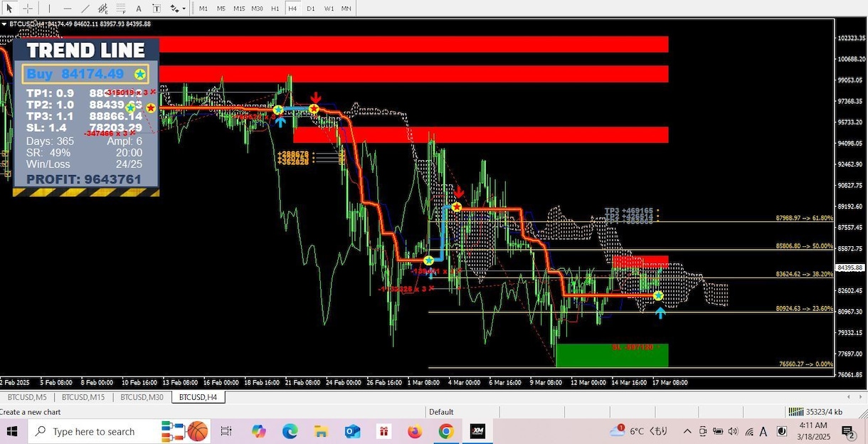This screenshot has height=444, width=868.
Task: Select the H4 timeframe button
Action: point(292,9)
